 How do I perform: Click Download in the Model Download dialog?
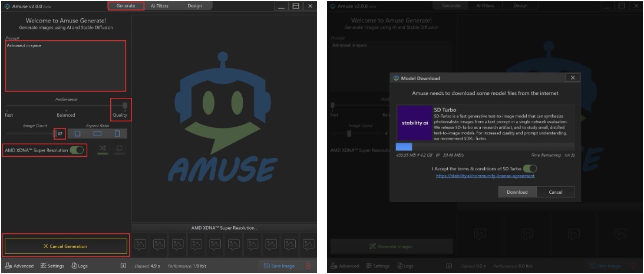tap(517, 192)
